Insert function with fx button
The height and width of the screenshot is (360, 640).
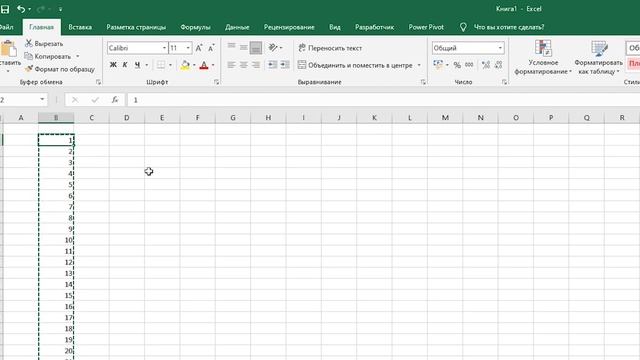pos(115,100)
